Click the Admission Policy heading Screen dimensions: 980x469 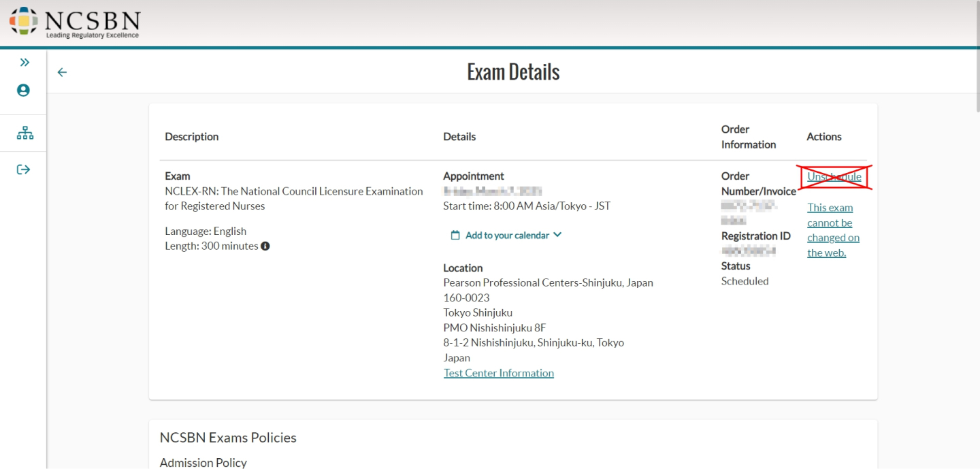tap(203, 463)
